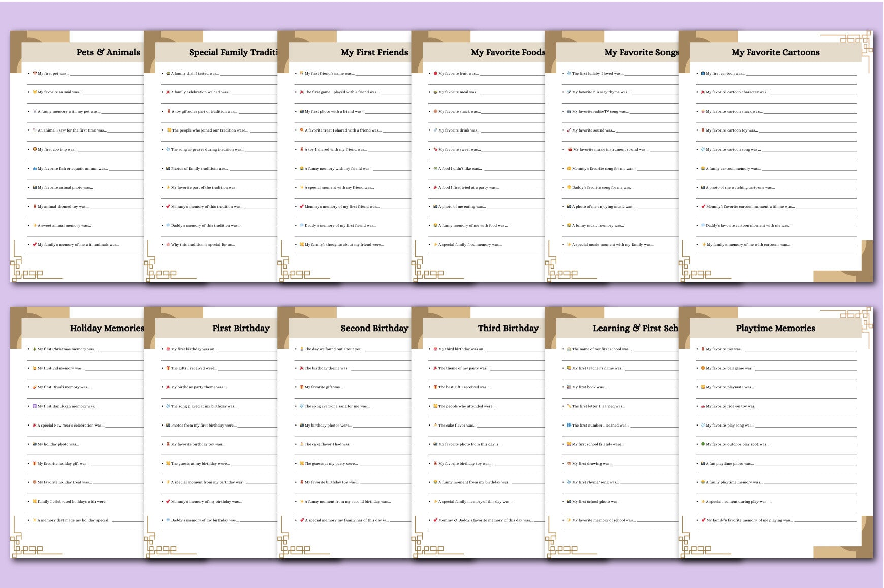884x588 pixels.
Task: Select 'My favorite ball game was...'
Action: pyautogui.click(x=730, y=368)
